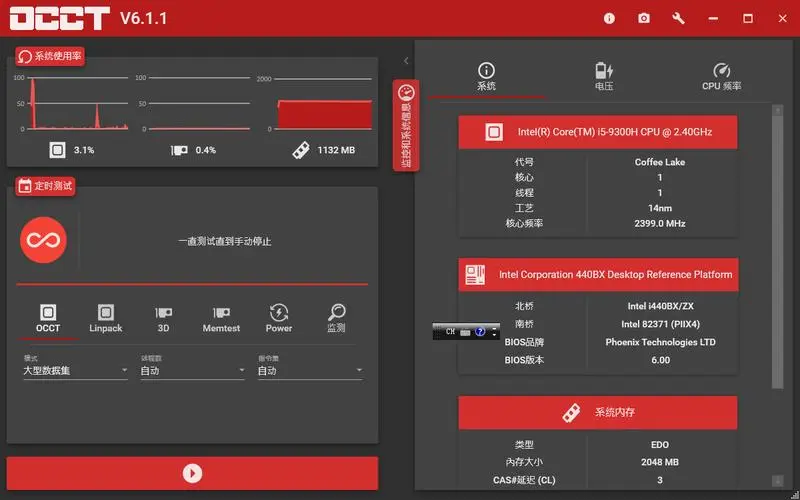Click the Intel 82371 (PIIX4) southbridge value
Screen dimensions: 800x500
(660, 324)
